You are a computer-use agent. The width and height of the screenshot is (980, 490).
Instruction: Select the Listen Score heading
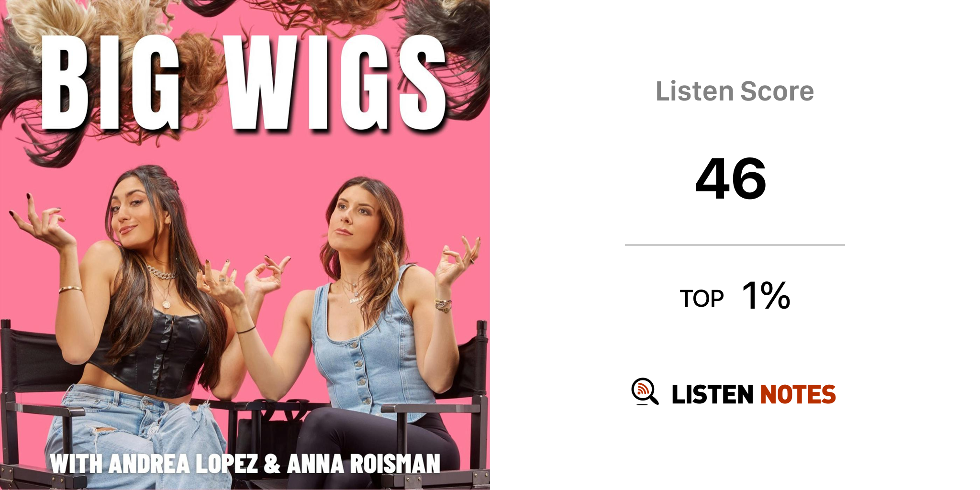[735, 91]
